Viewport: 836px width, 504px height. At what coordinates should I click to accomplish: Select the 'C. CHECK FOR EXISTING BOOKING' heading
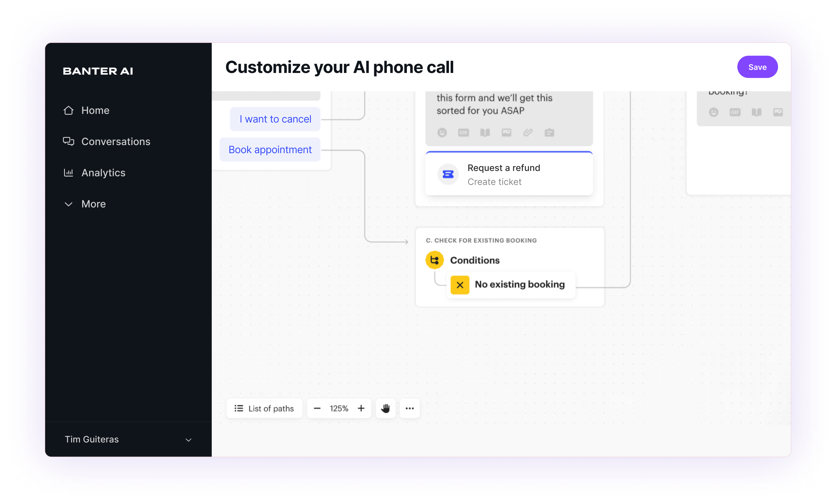[x=481, y=241]
